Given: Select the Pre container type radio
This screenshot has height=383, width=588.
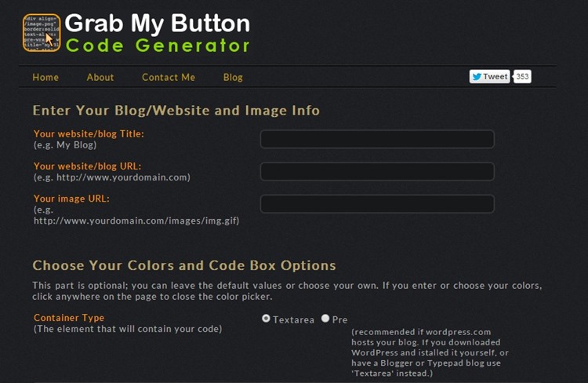Looking at the screenshot, I should pos(325,319).
